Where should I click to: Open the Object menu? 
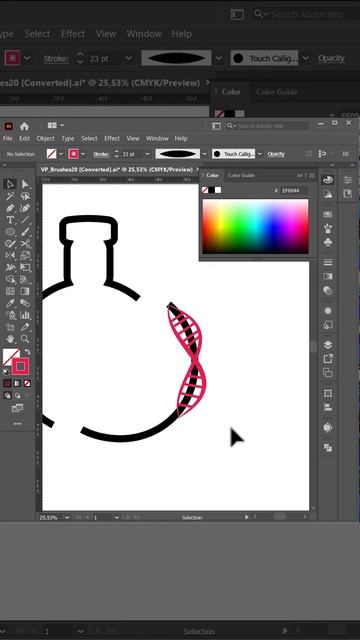coord(45,138)
